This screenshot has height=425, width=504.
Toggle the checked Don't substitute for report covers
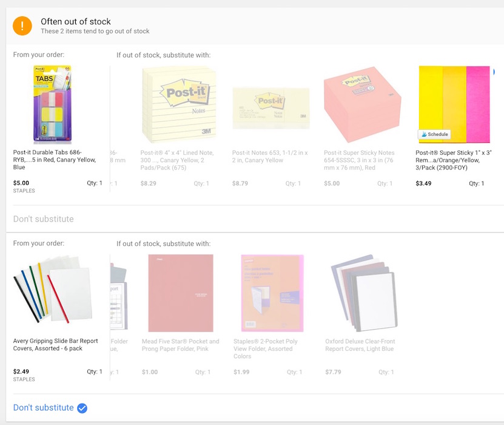(x=50, y=407)
